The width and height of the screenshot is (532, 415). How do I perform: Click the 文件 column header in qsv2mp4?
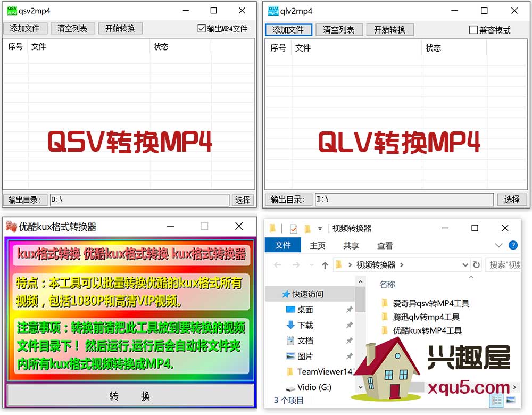pyautogui.click(x=89, y=46)
